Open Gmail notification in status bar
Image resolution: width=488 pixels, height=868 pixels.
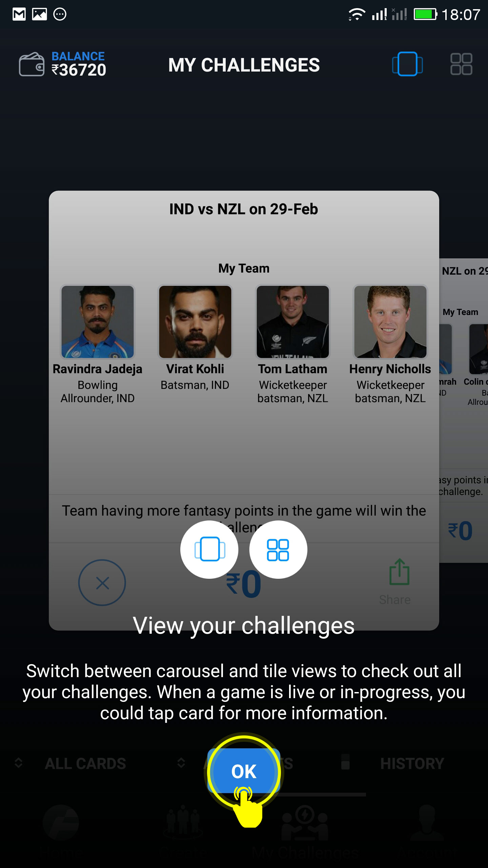tap(19, 14)
